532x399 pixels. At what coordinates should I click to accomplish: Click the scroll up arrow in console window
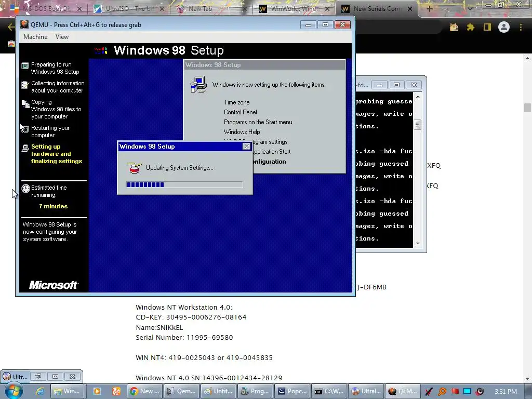click(x=418, y=97)
